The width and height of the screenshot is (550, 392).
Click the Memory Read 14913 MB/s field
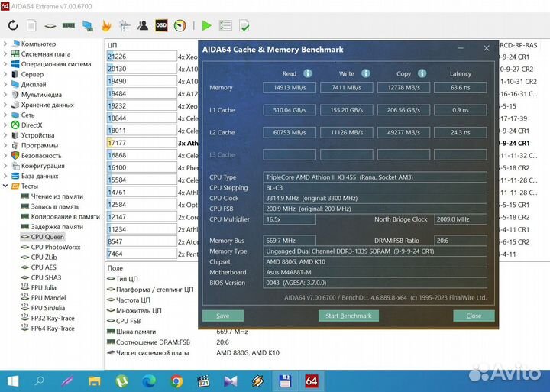[x=290, y=87]
